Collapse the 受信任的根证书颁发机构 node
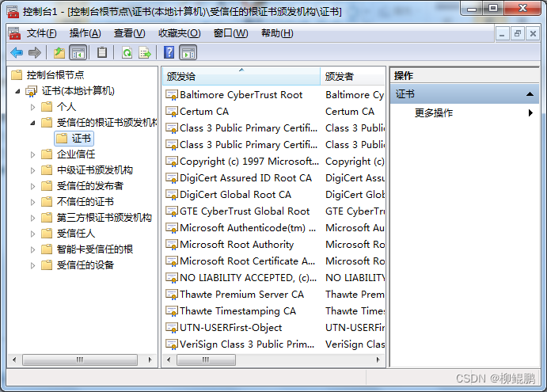Screen dimensions: 547x392 pyautogui.click(x=32, y=123)
